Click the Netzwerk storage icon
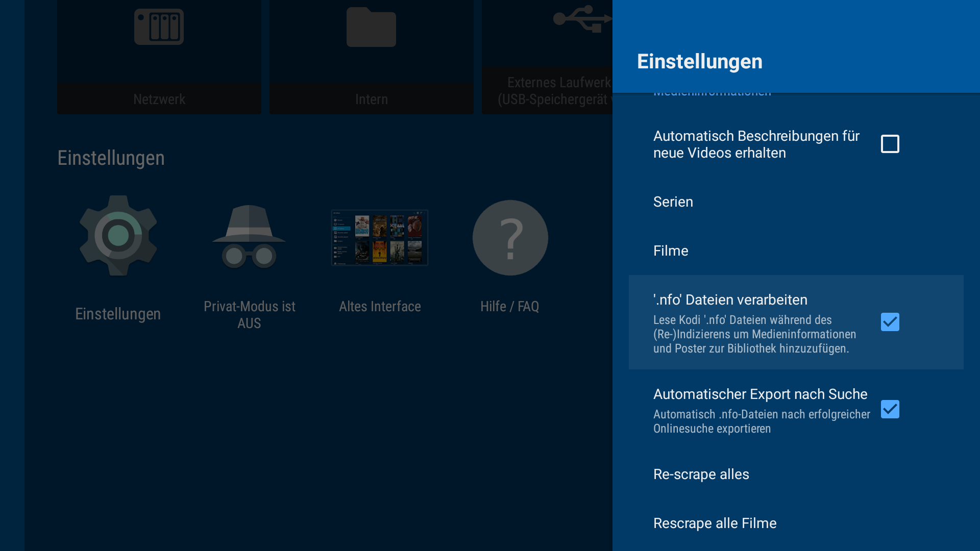The image size is (980, 551). 159,27
